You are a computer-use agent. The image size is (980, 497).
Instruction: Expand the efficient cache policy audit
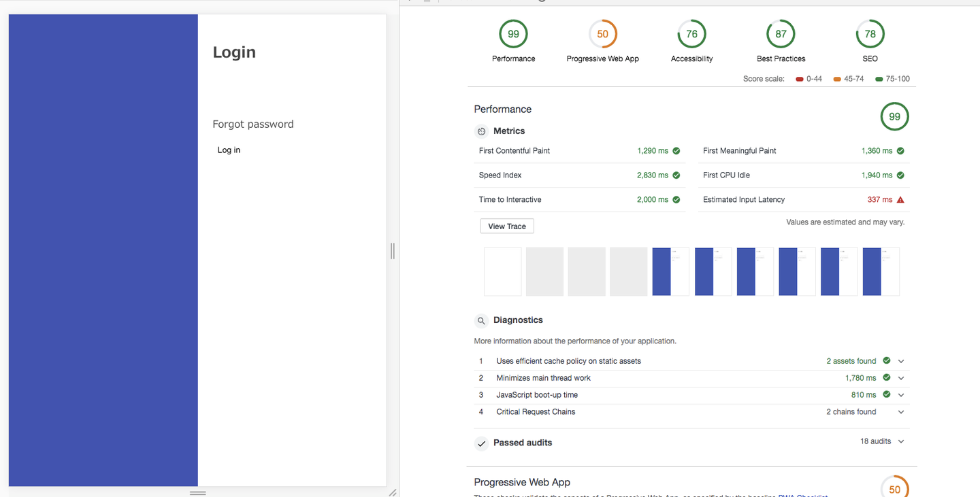click(x=901, y=361)
